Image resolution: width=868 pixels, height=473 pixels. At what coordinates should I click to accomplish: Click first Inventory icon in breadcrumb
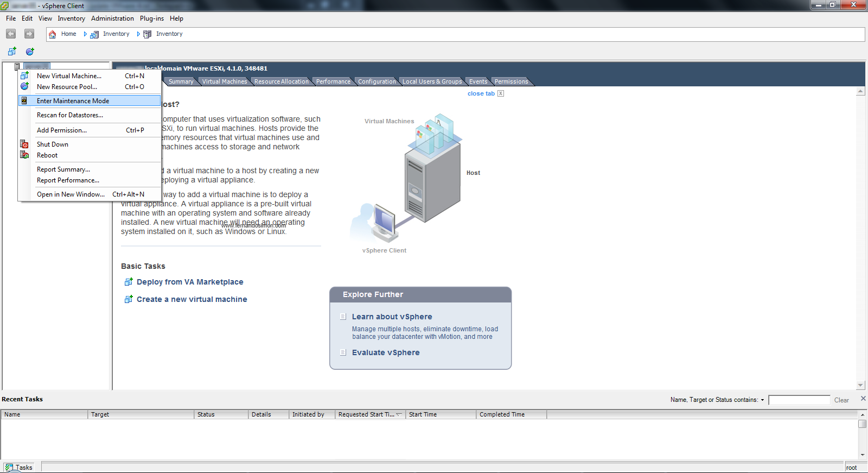pos(94,34)
